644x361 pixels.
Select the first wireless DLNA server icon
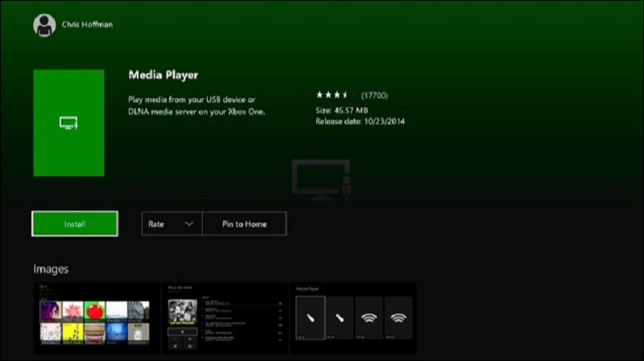369,318
